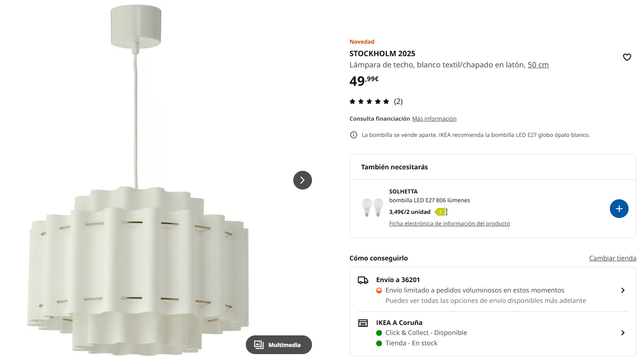Click the review count (2)

[398, 102]
